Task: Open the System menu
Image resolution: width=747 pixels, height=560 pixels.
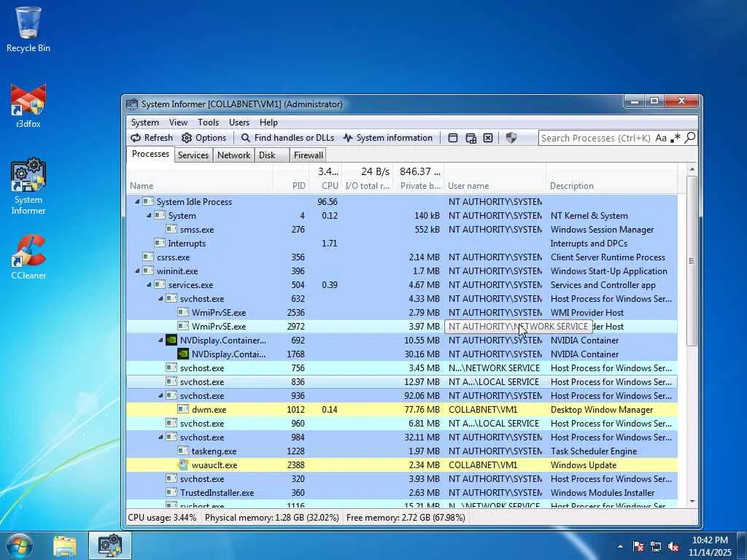Action: coord(145,122)
